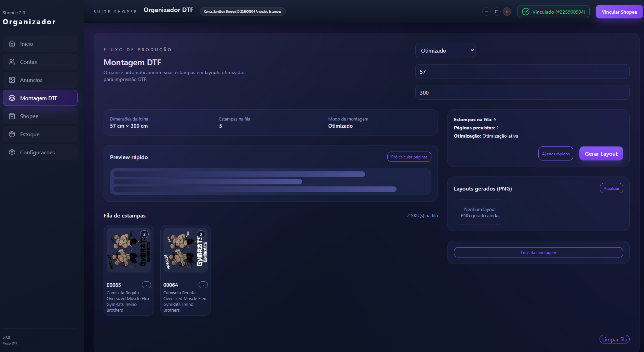Select the 00064 stamp thumbnail image
Viewport: 644px width, 352px height.
(185, 250)
